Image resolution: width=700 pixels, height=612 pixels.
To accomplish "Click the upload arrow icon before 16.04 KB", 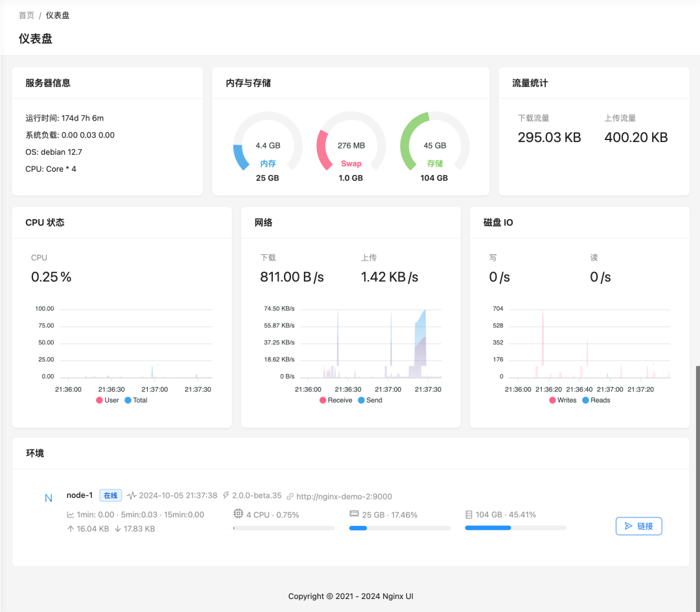I will click(71, 528).
